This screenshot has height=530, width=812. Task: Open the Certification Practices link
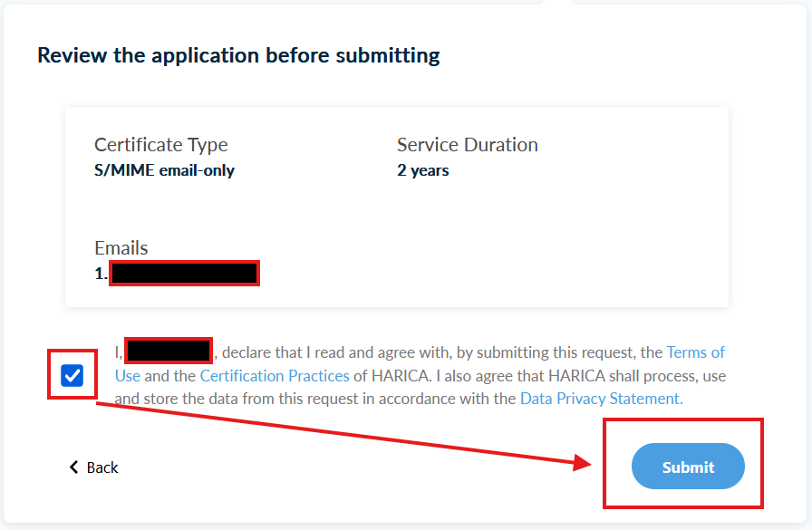click(275, 375)
